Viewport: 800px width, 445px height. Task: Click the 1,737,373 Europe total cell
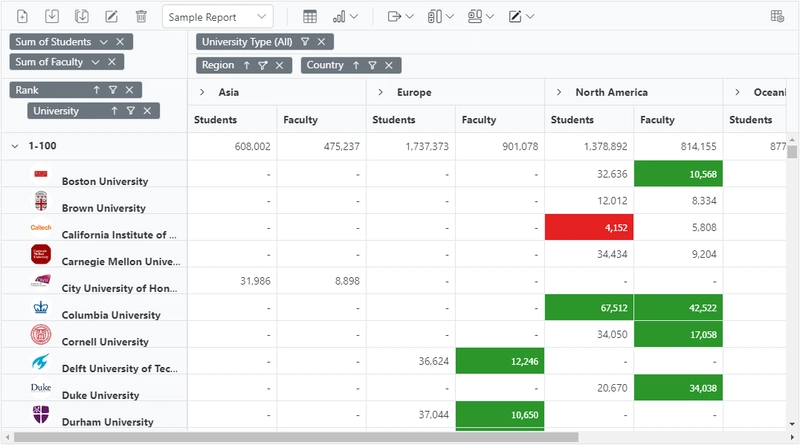point(411,146)
